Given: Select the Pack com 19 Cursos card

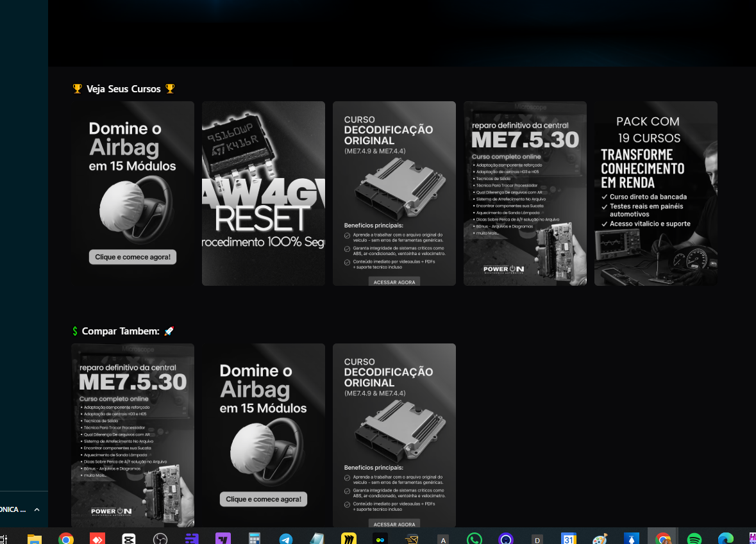Looking at the screenshot, I should click(655, 193).
